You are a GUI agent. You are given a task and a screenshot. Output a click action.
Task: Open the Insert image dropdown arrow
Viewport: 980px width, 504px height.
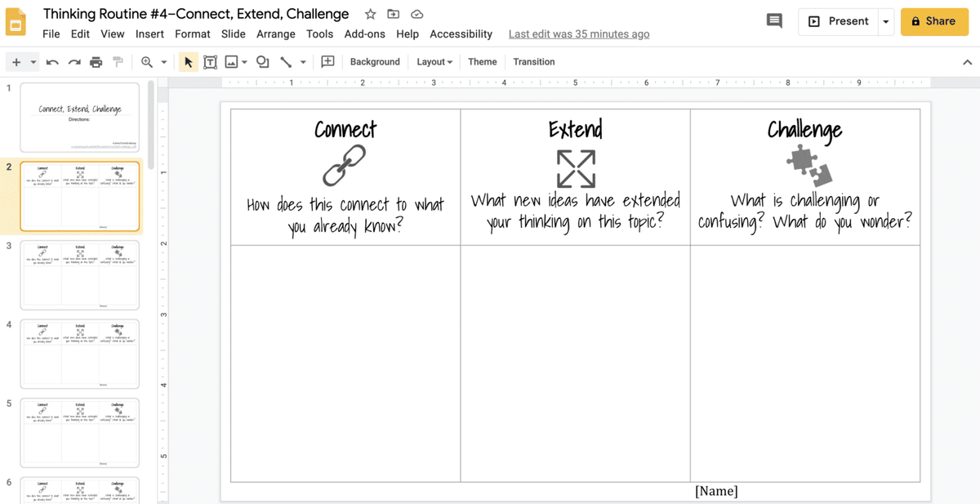tap(244, 62)
